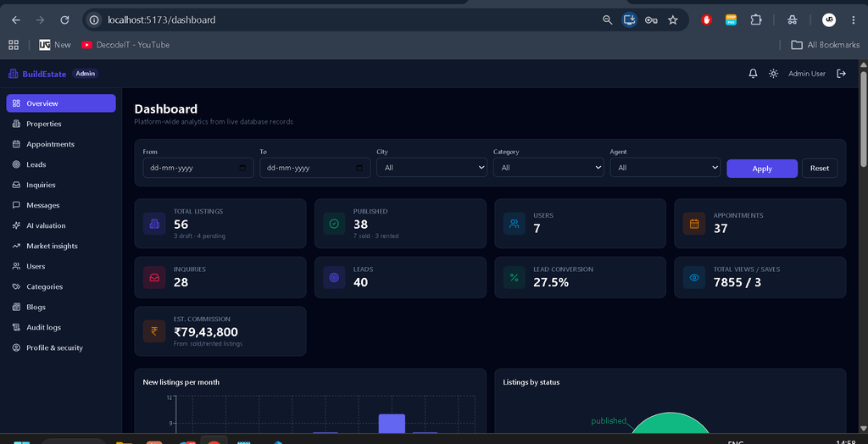Image resolution: width=868 pixels, height=444 pixels.
Task: Open the New bookmark
Action: [x=55, y=45]
